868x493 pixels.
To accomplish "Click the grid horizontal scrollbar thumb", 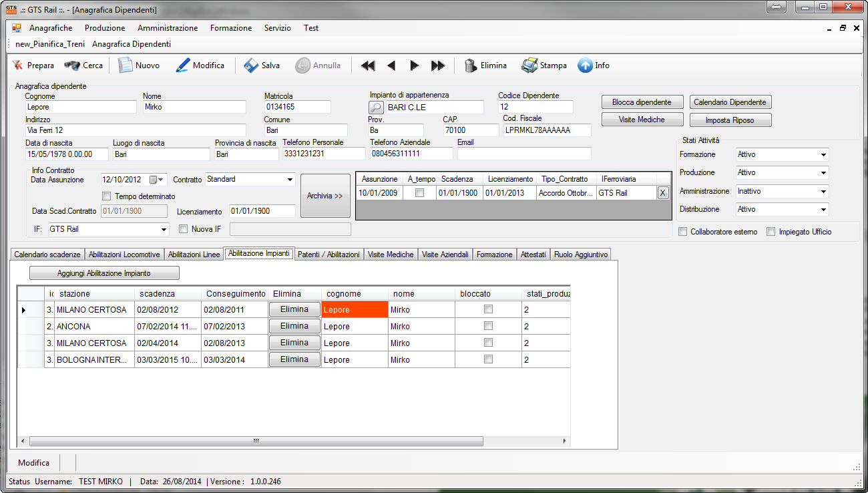I will click(x=256, y=442).
